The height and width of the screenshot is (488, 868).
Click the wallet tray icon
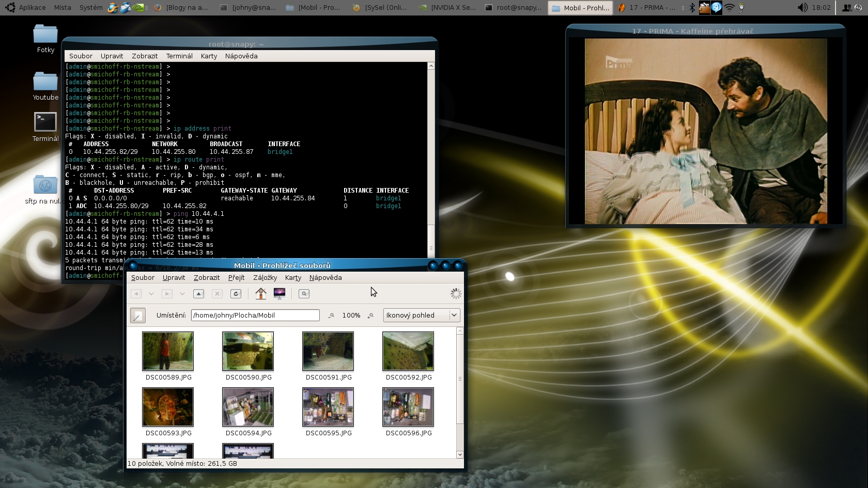(x=704, y=7)
